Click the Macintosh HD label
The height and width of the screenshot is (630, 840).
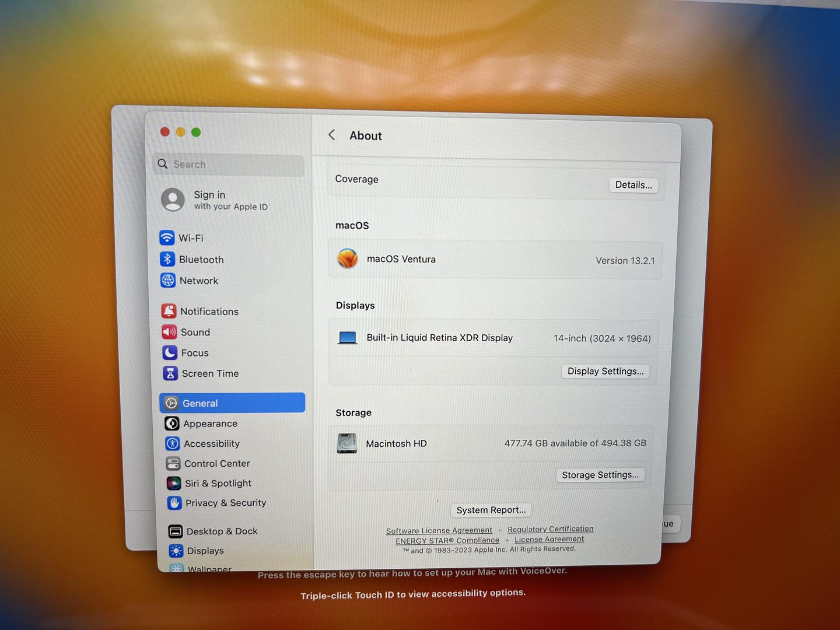pyautogui.click(x=396, y=443)
